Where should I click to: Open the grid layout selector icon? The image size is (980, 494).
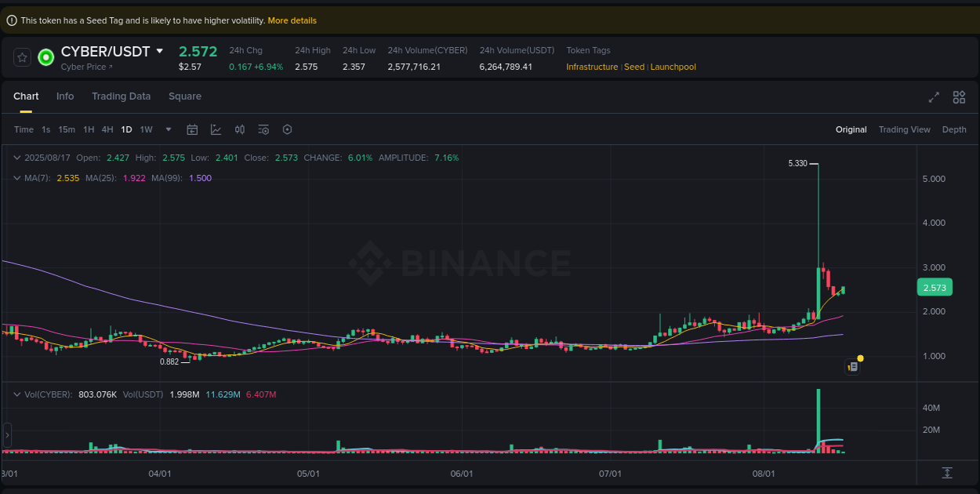pos(959,97)
